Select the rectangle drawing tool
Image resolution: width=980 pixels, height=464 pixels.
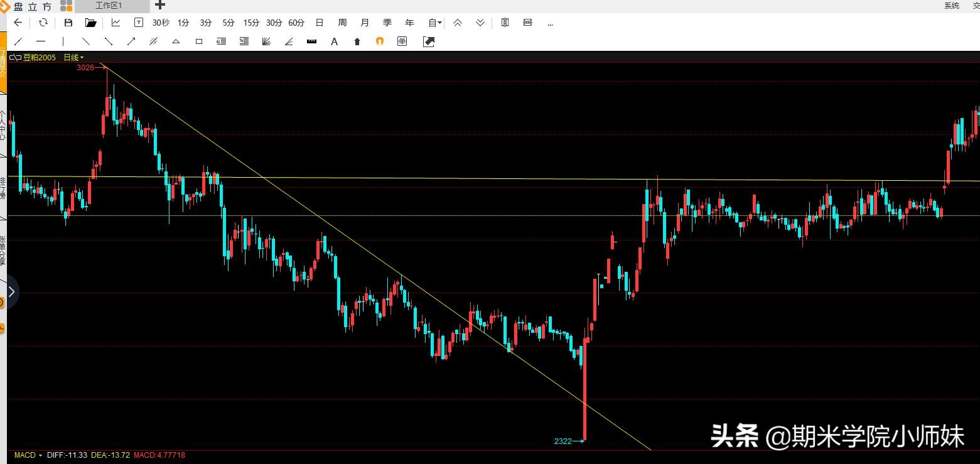(199, 41)
